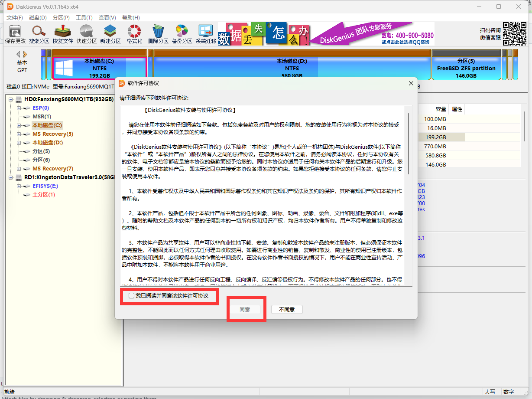Minimize the DiskGenius window

[x=479, y=7]
